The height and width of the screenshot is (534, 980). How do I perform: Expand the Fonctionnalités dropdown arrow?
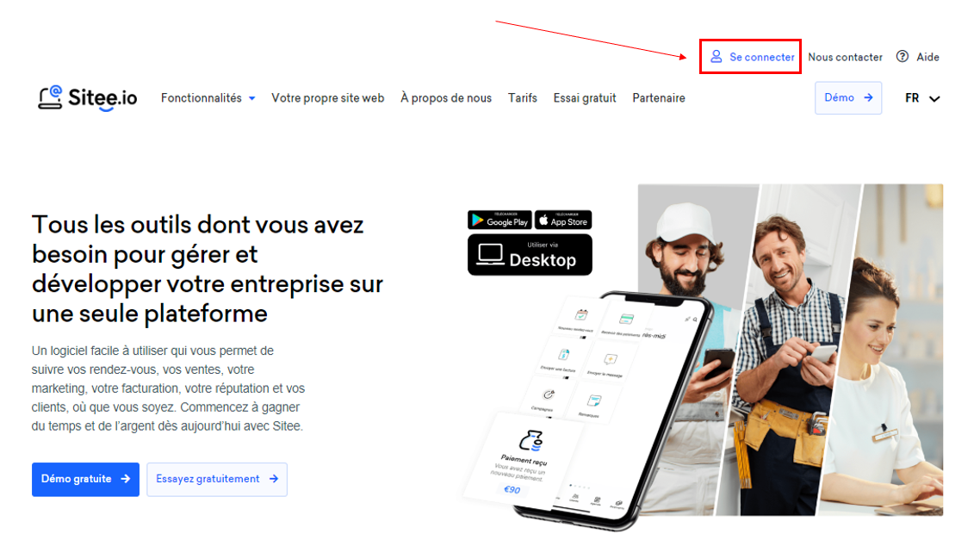click(251, 98)
